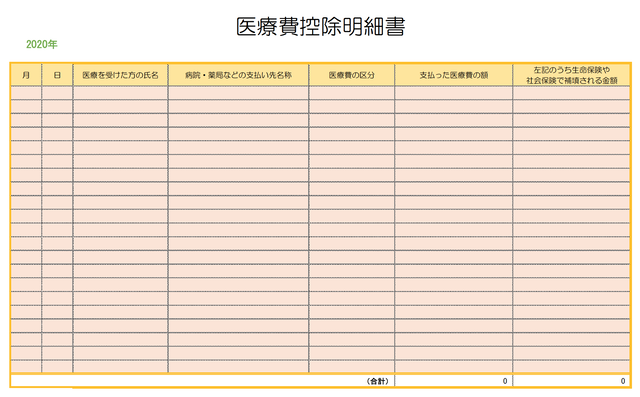Click the 支払った医療費の額 header
640x397 pixels.
pos(454,75)
